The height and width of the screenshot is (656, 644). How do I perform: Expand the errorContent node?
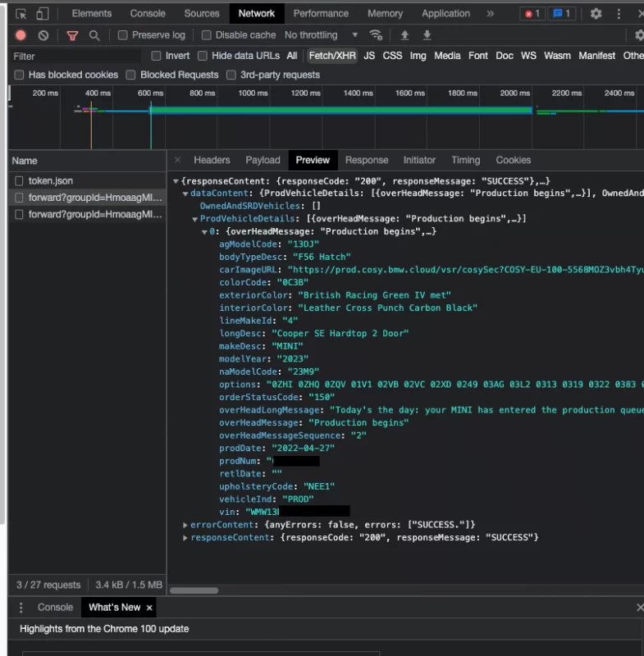click(185, 525)
